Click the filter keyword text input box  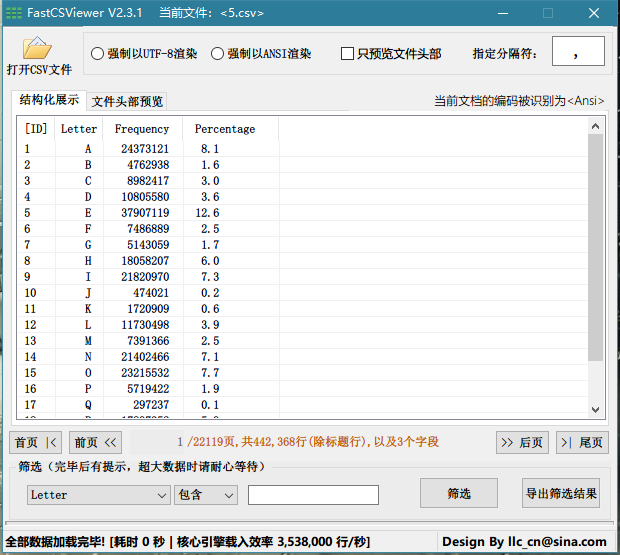click(313, 495)
